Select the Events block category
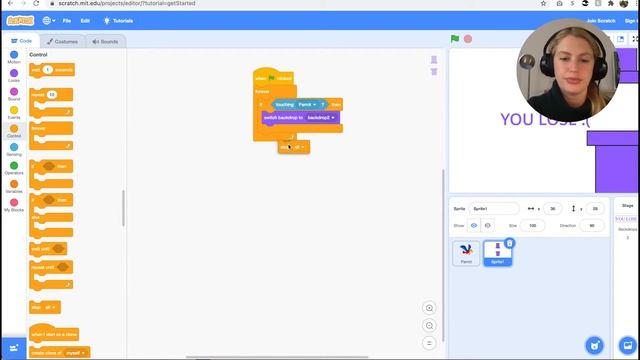 click(x=14, y=113)
